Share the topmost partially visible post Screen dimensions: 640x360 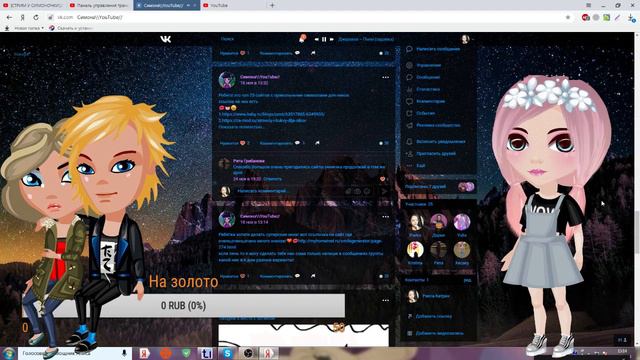pyautogui.click(x=313, y=53)
